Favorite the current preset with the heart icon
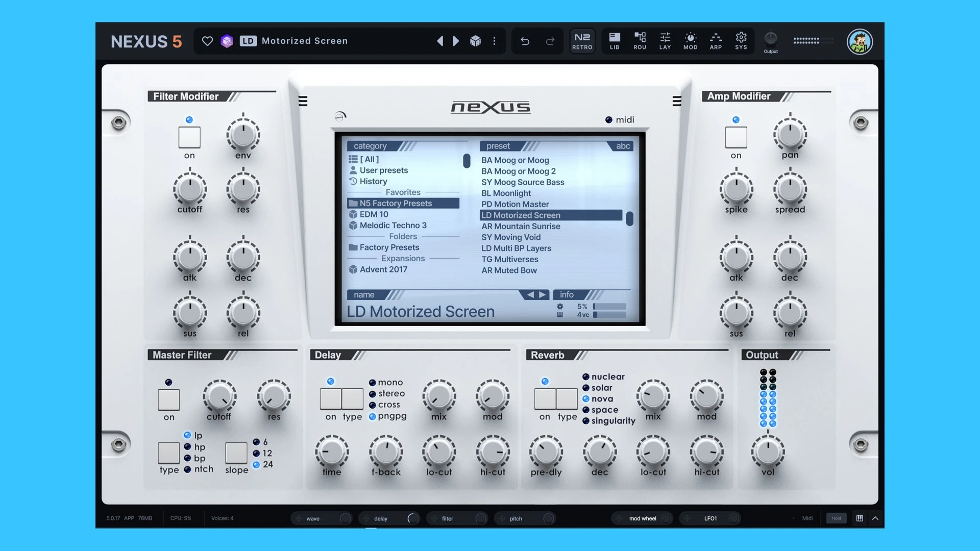 click(x=207, y=41)
